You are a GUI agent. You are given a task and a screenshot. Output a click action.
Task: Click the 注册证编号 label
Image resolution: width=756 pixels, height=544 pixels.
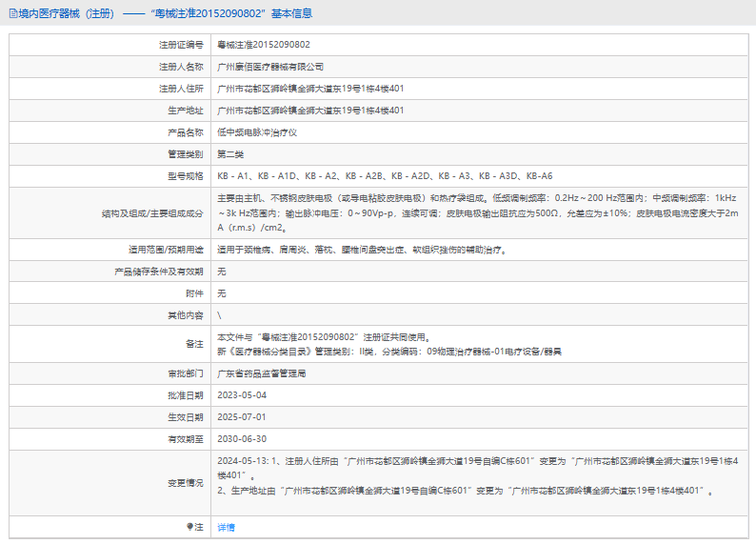coord(181,45)
